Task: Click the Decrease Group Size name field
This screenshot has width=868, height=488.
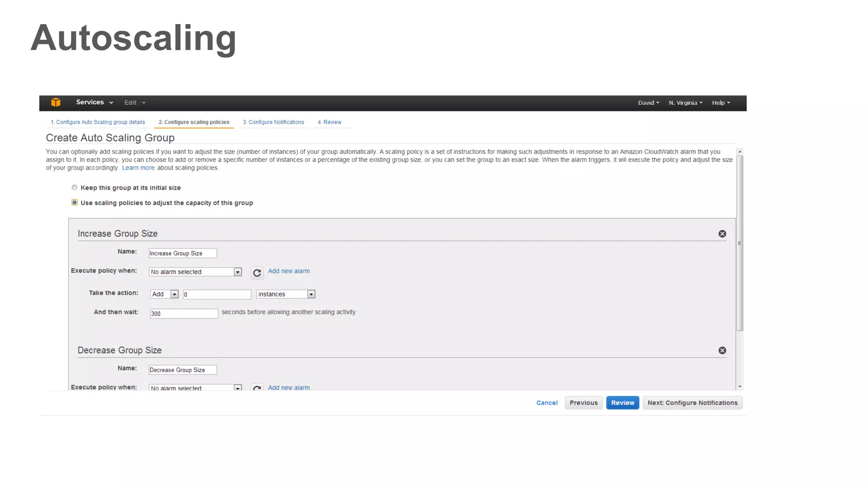Action: click(183, 370)
